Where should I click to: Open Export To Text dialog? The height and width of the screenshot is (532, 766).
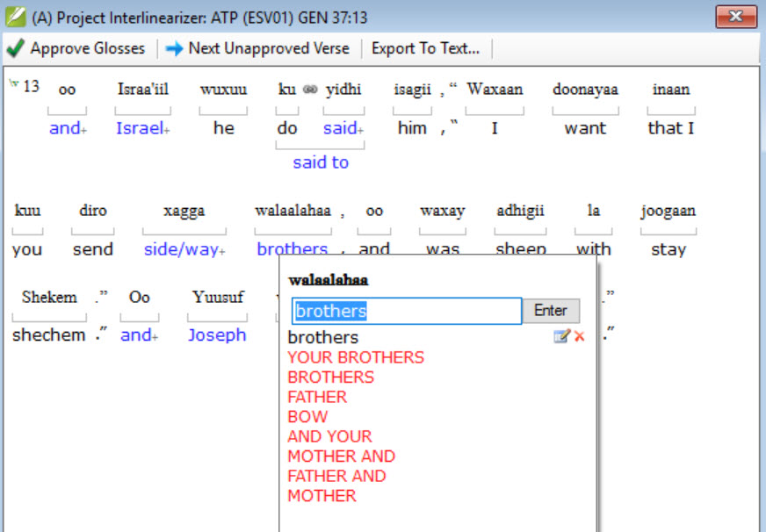(x=425, y=48)
